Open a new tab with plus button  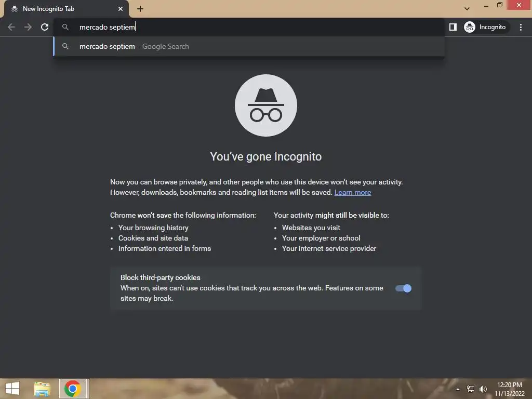click(140, 9)
